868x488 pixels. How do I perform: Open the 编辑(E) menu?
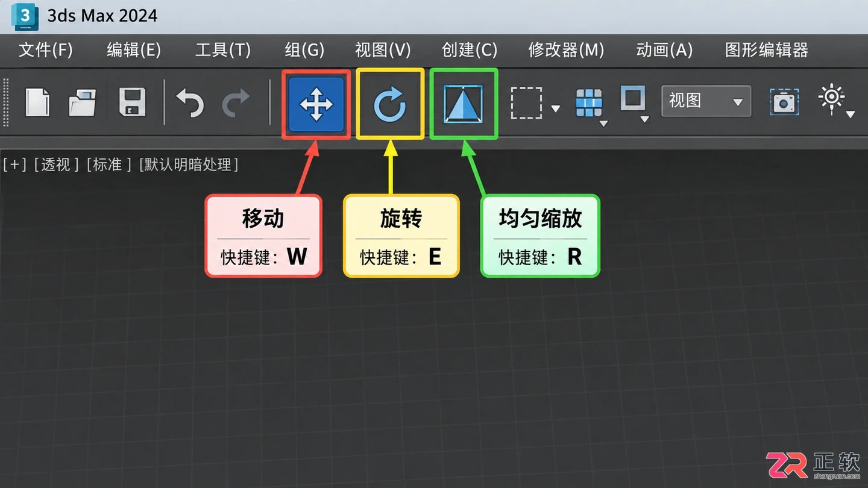134,50
